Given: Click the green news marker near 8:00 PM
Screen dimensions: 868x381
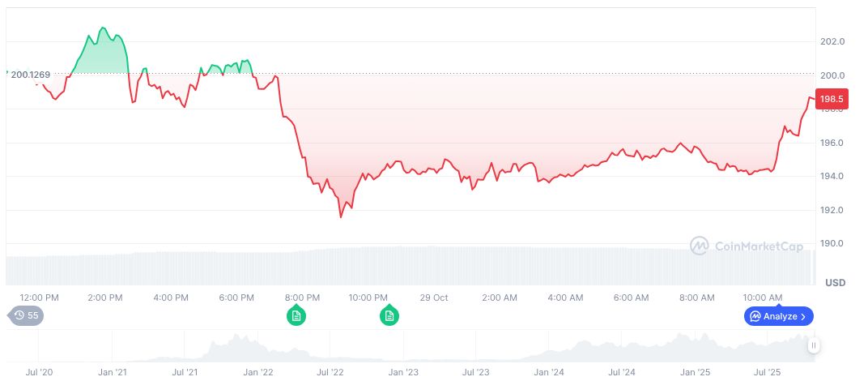Looking at the screenshot, I should 296,315.
